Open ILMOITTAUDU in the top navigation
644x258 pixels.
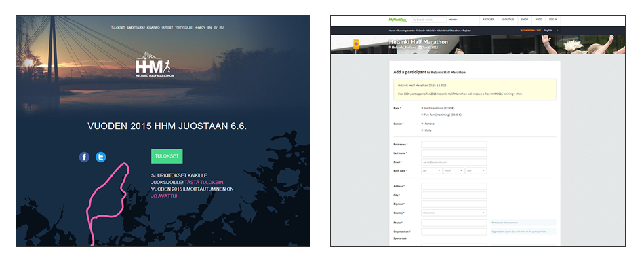click(x=136, y=28)
